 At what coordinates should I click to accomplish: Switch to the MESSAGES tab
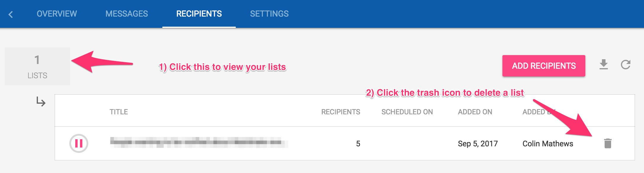point(127,13)
